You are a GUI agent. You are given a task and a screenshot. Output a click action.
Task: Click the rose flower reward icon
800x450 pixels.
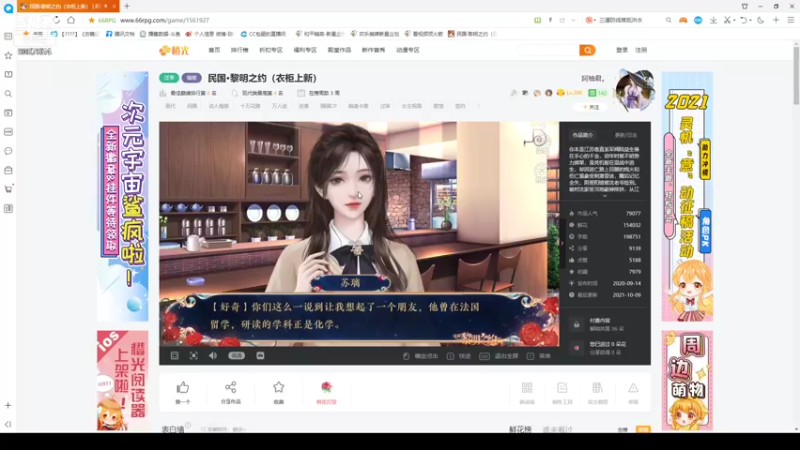pos(327,387)
